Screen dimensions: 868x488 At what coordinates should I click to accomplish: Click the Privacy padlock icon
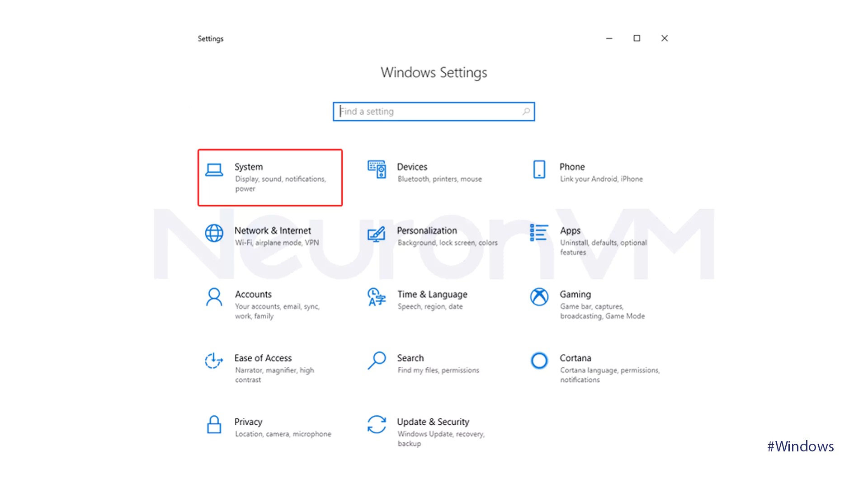(x=214, y=425)
